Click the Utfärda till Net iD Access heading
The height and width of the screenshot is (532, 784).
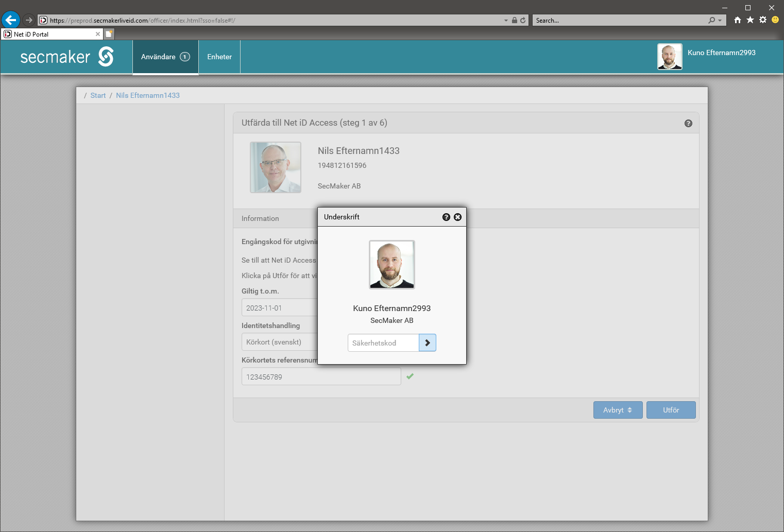[x=314, y=123]
